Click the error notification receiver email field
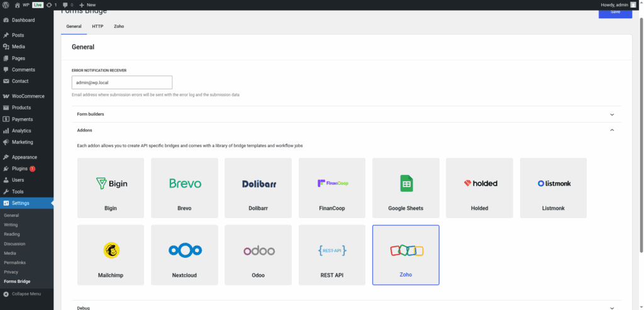The height and width of the screenshot is (310, 644). (122, 82)
